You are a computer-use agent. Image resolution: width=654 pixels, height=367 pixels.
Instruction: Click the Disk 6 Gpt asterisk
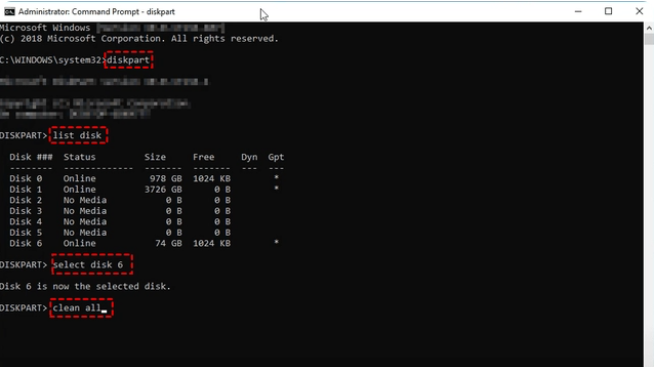coord(276,242)
